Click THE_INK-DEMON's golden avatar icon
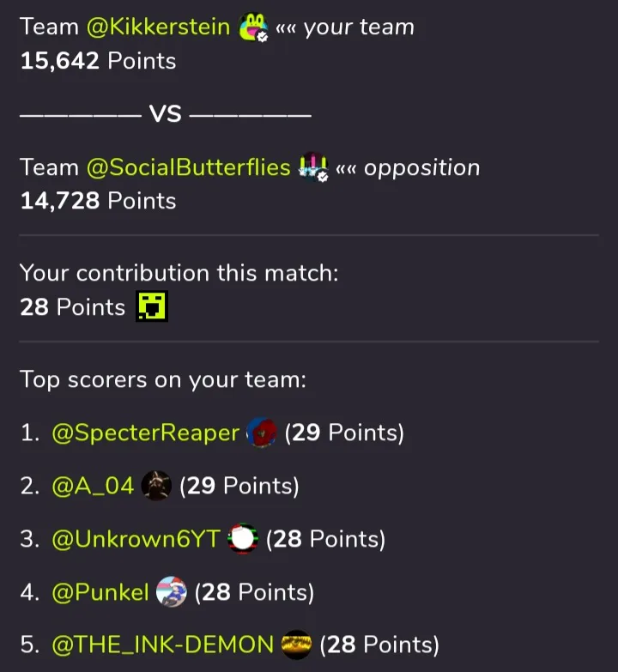The width and height of the screenshot is (618, 672). (x=296, y=645)
